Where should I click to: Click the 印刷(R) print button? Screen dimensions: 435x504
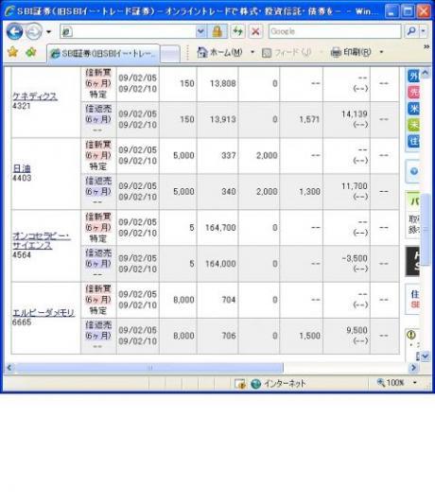click(351, 52)
